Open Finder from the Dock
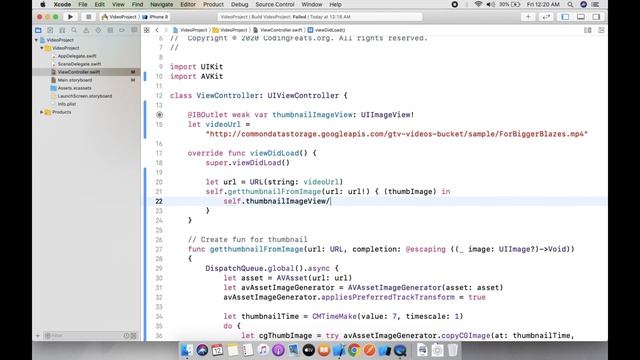The width and height of the screenshot is (640, 360). tap(187, 350)
